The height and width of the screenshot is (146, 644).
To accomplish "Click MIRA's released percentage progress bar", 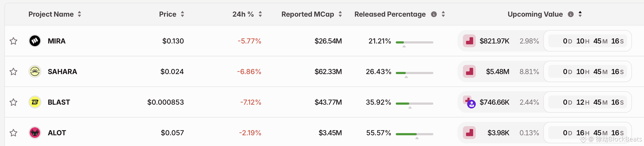I will tap(414, 42).
